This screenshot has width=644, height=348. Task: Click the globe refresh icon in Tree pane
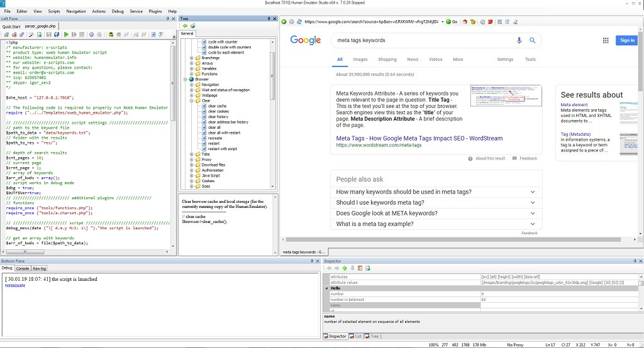[192, 26]
